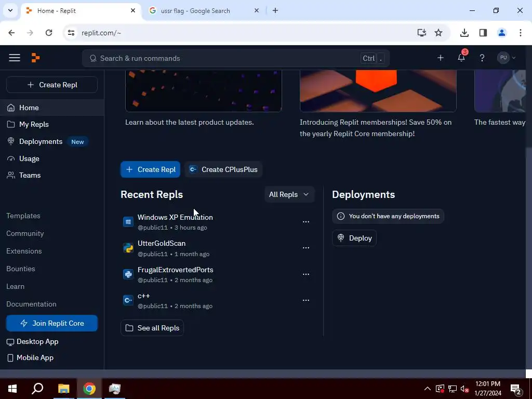The width and height of the screenshot is (532, 399).
Task: Open Extensions link
Action: (24, 251)
